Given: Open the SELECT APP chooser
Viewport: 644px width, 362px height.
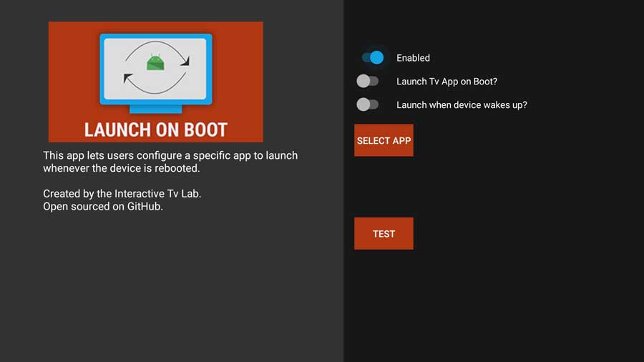Looking at the screenshot, I should pyautogui.click(x=384, y=140).
